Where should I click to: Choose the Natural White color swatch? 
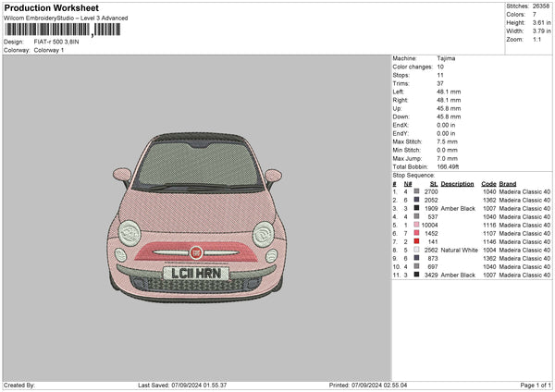[x=417, y=250]
